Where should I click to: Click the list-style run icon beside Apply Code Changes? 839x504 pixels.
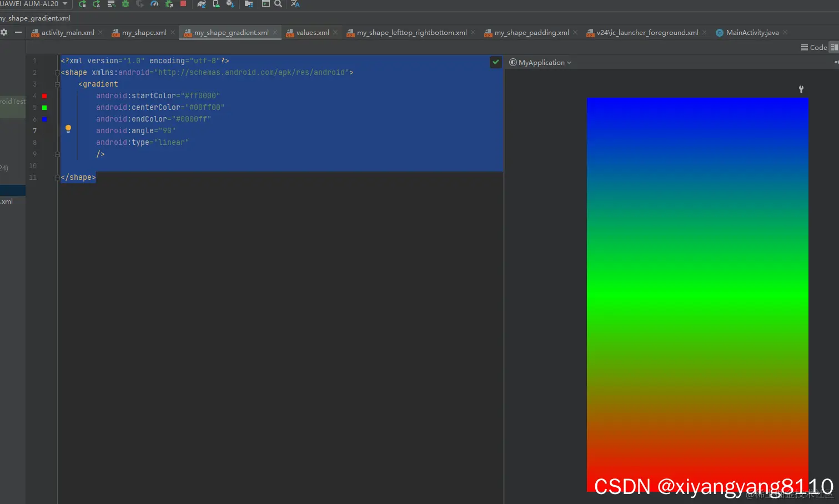point(111,4)
